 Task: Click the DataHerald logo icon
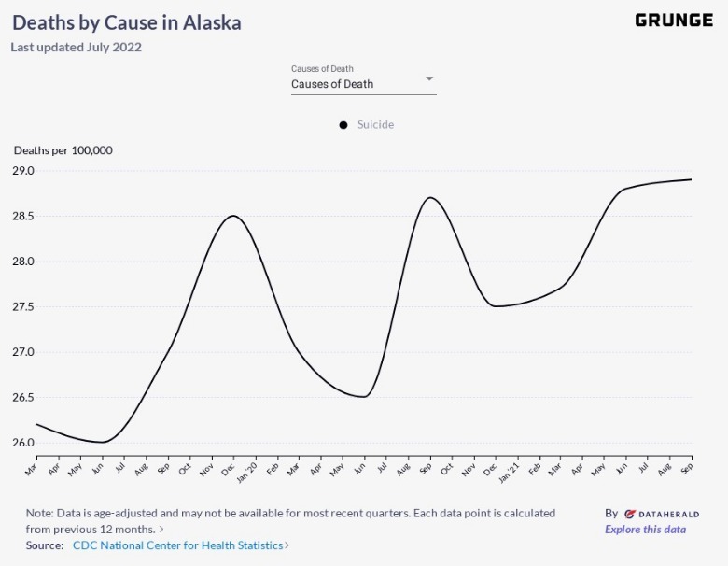pyautogui.click(x=630, y=514)
